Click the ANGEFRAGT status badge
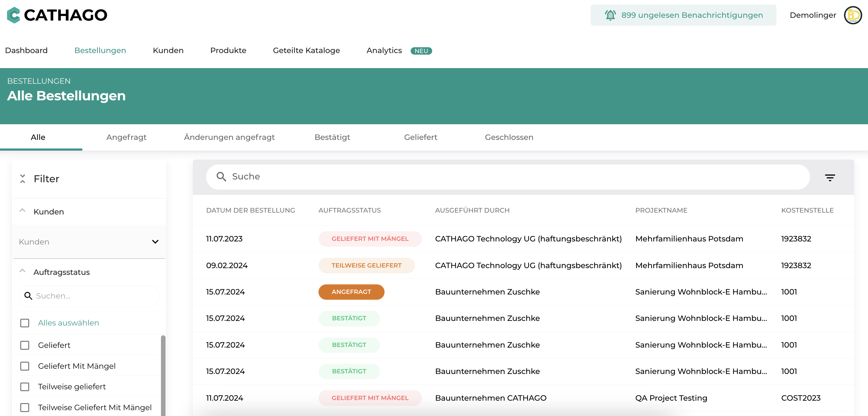This screenshot has height=416, width=868. (x=351, y=292)
